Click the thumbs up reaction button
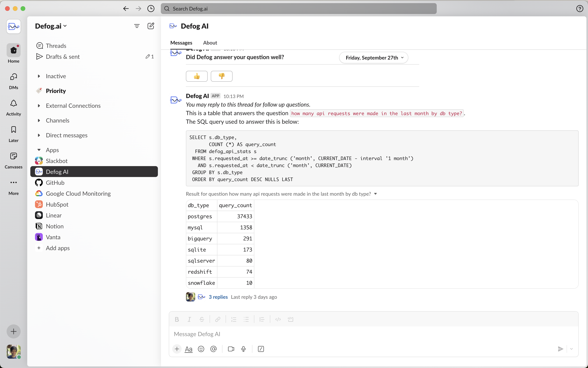The height and width of the screenshot is (368, 588). 197,76
